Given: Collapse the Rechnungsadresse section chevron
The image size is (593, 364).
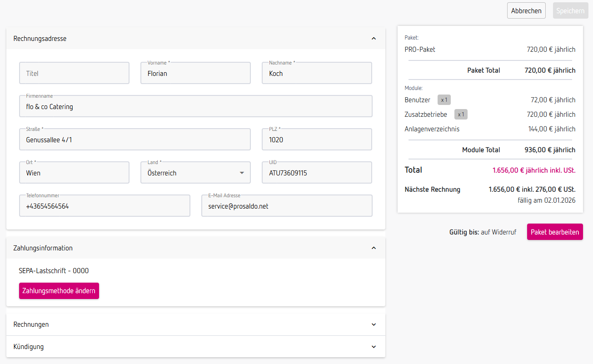Looking at the screenshot, I should coord(374,39).
